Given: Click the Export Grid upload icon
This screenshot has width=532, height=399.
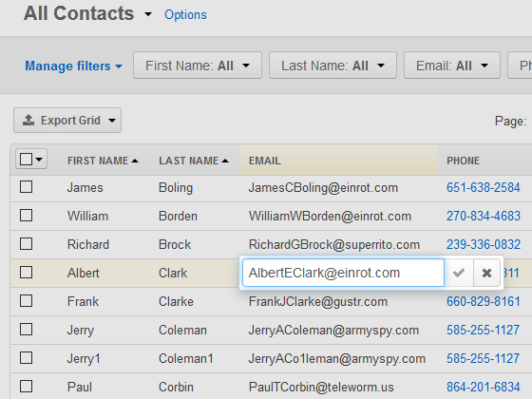Looking at the screenshot, I should (x=28, y=120).
